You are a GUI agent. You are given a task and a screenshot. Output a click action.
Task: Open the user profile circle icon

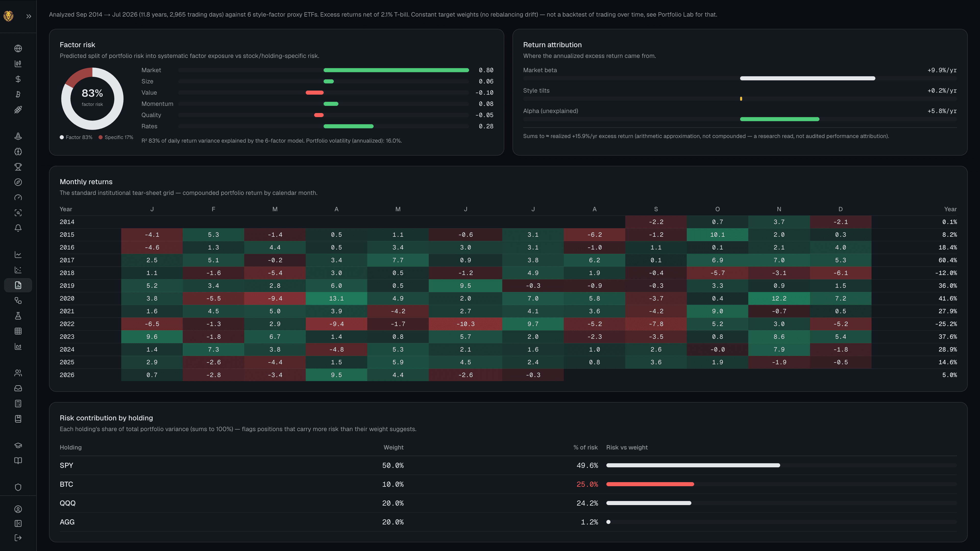coord(18,509)
